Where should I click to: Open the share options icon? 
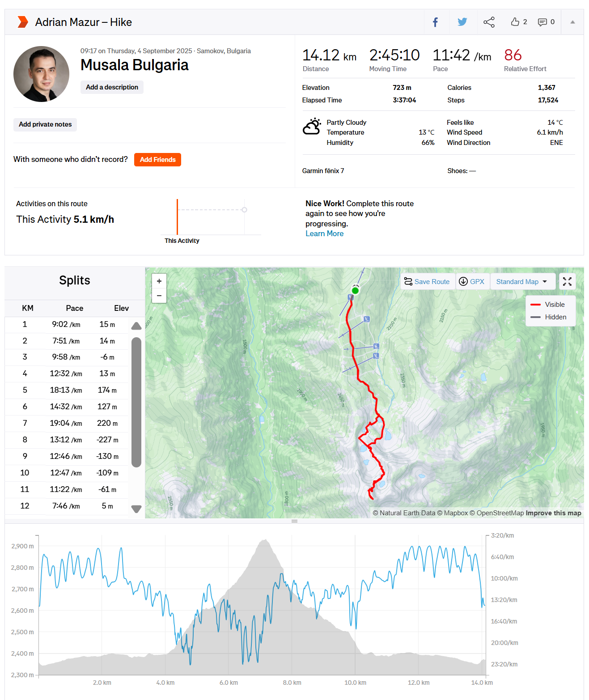[x=489, y=21]
